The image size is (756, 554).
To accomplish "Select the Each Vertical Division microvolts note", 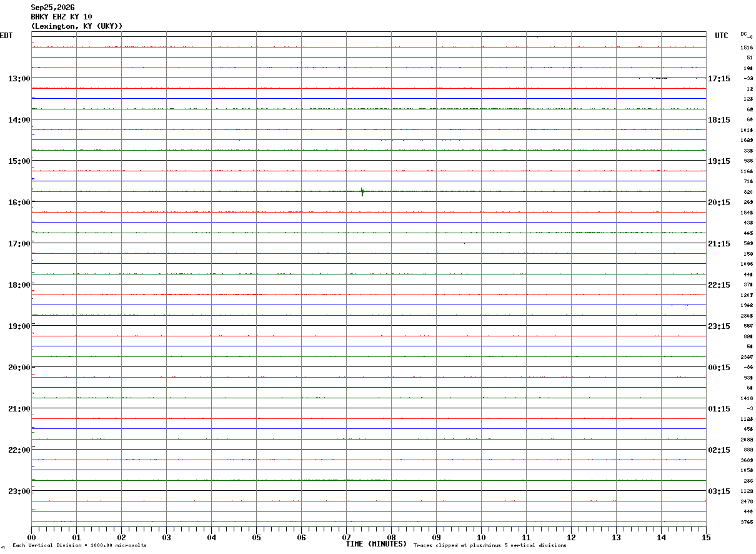I will click(x=79, y=546).
